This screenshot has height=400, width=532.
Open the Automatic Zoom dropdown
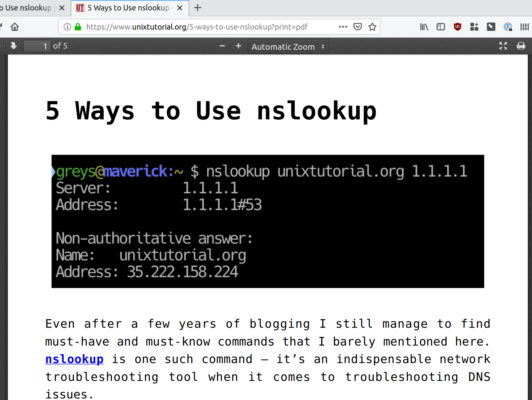coord(288,47)
